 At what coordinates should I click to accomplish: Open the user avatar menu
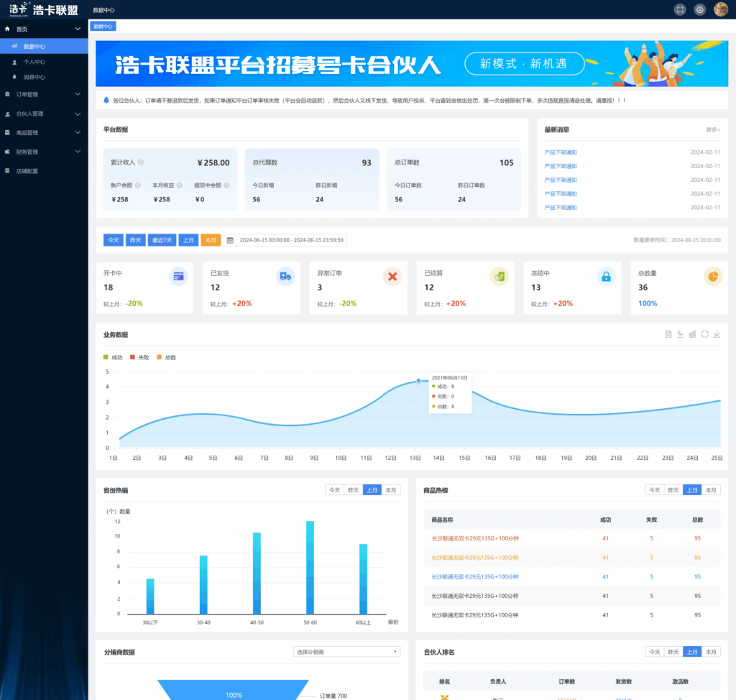point(720,9)
